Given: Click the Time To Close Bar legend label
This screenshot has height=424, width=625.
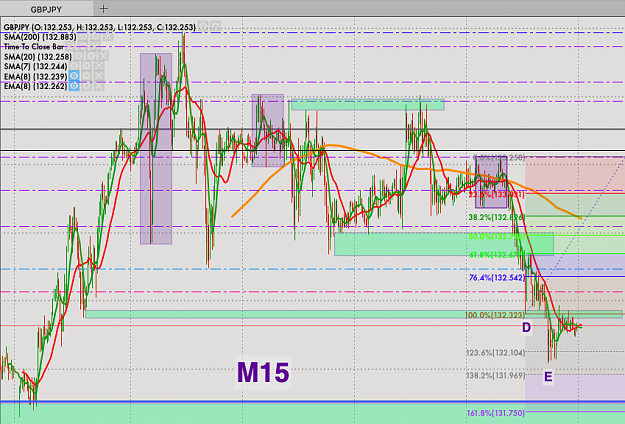Looking at the screenshot, I should [x=34, y=47].
